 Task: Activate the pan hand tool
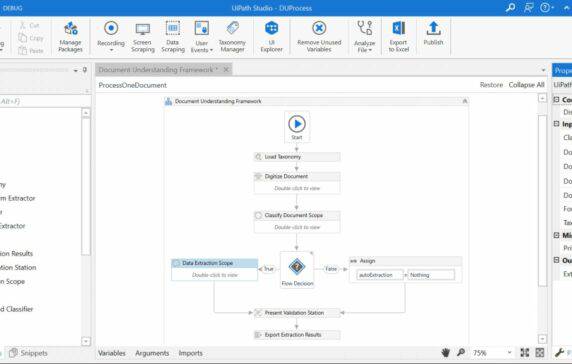coord(445,353)
